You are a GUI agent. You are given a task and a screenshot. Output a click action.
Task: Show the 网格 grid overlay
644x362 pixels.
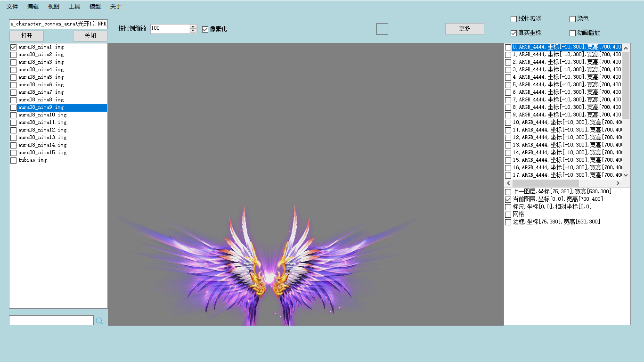[x=508, y=214]
